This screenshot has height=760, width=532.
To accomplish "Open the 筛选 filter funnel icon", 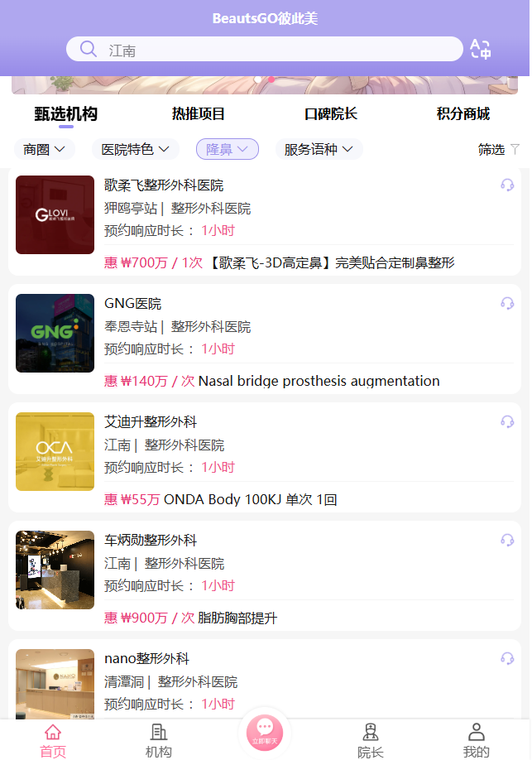I will 515,149.
